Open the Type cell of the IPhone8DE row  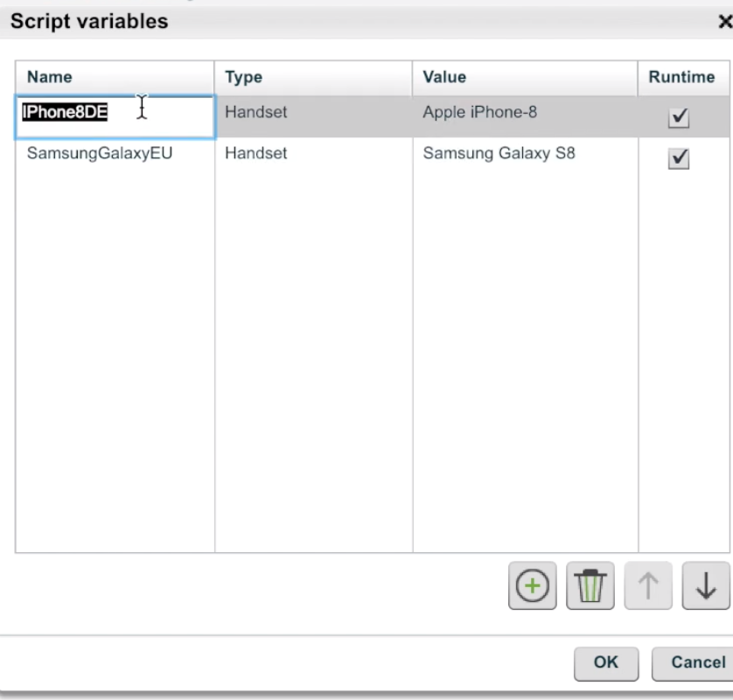(x=312, y=113)
